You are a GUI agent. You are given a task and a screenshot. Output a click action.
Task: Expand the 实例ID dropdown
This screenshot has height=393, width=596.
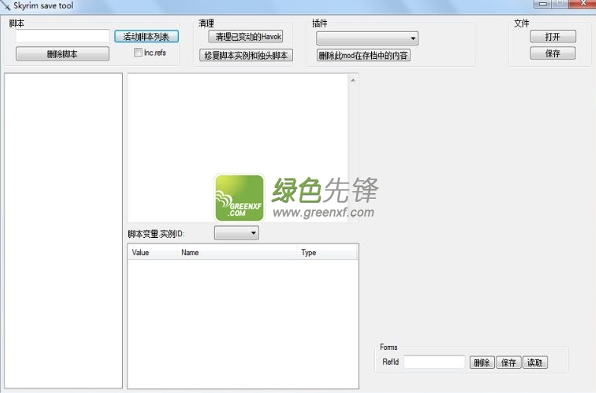click(x=236, y=233)
